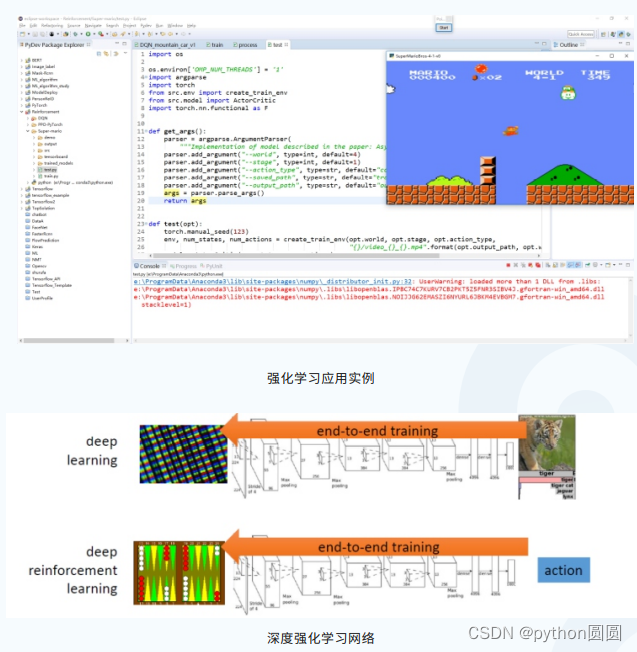
Task: Select the Debug perspective icon at far right
Action: pyautogui.click(x=628, y=34)
